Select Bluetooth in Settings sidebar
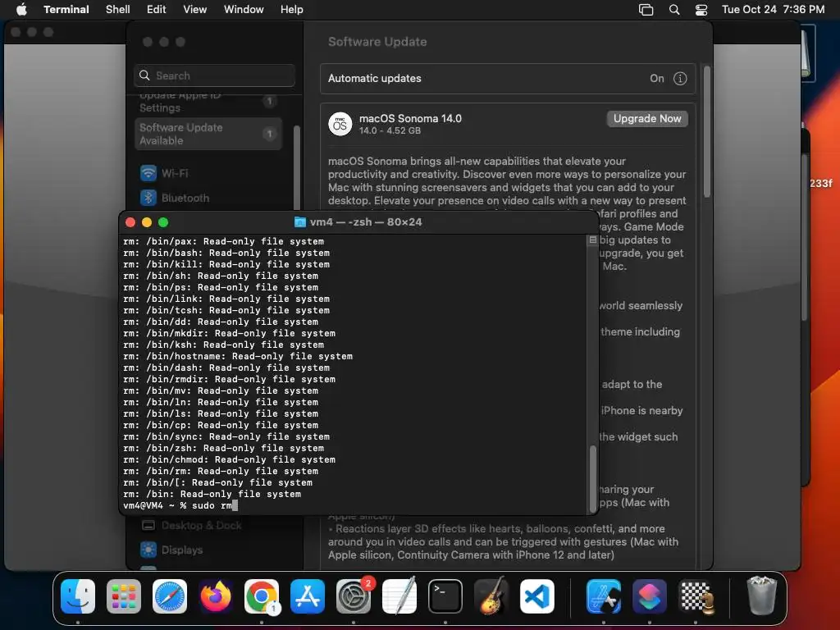 (x=185, y=198)
